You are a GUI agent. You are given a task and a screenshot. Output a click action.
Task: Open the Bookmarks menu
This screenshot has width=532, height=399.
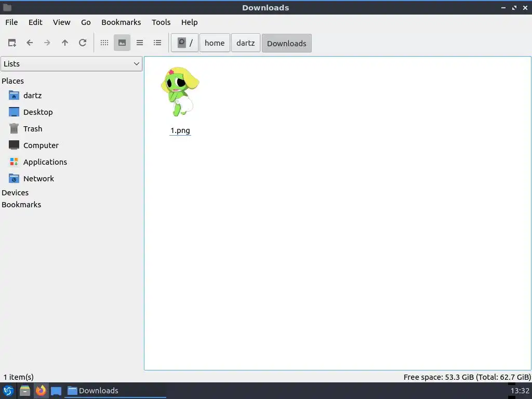121,22
